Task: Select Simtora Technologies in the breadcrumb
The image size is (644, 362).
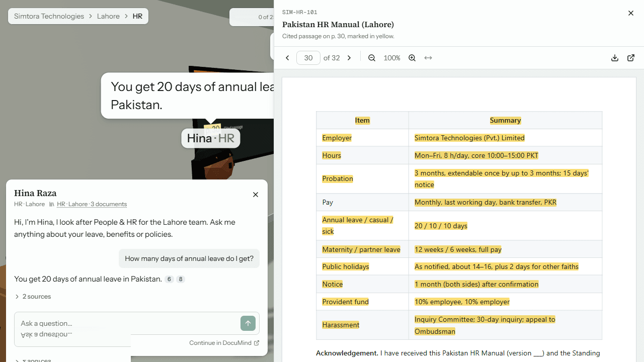Action: 49,16
